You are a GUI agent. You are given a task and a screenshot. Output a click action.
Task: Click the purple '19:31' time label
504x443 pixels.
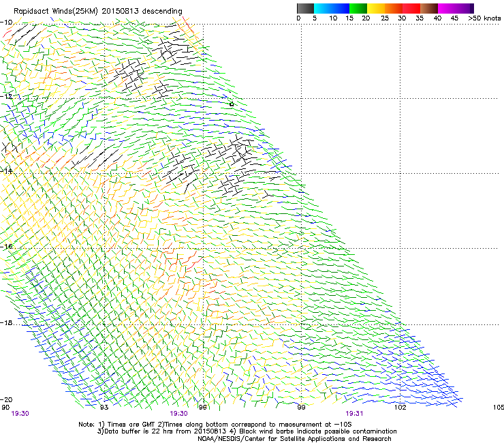(x=354, y=414)
